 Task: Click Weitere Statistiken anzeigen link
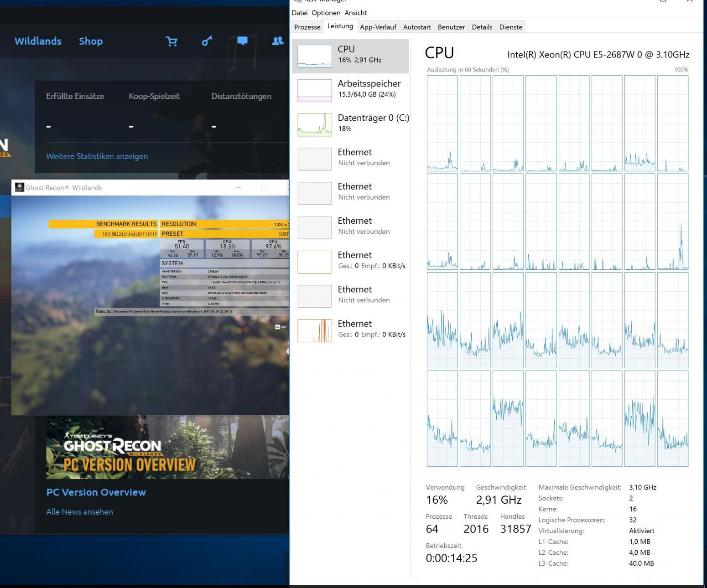[97, 156]
